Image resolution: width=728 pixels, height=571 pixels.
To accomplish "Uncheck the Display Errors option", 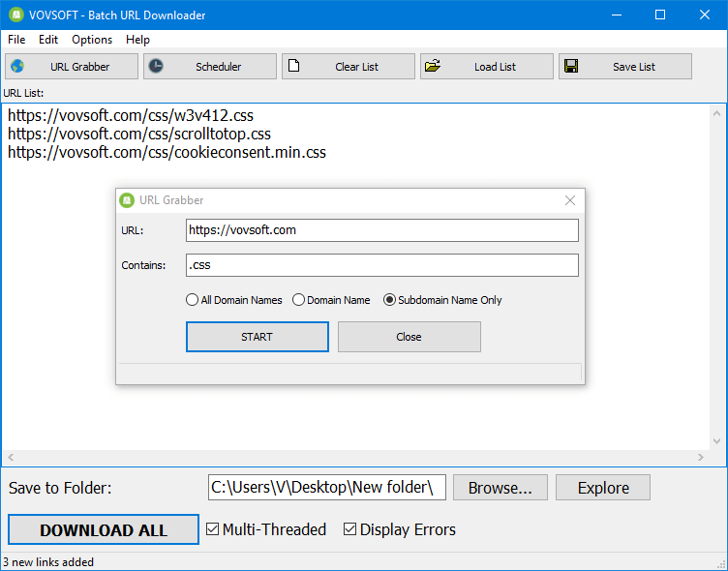I will coord(350,529).
